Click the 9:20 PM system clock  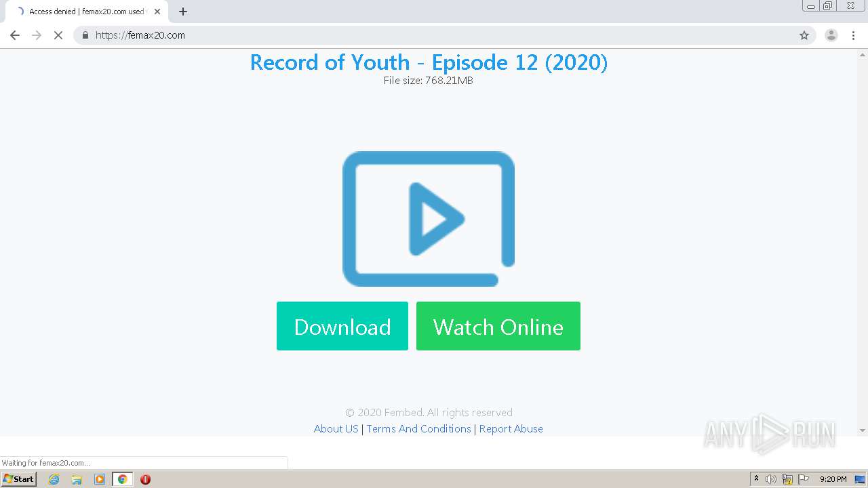point(833,479)
